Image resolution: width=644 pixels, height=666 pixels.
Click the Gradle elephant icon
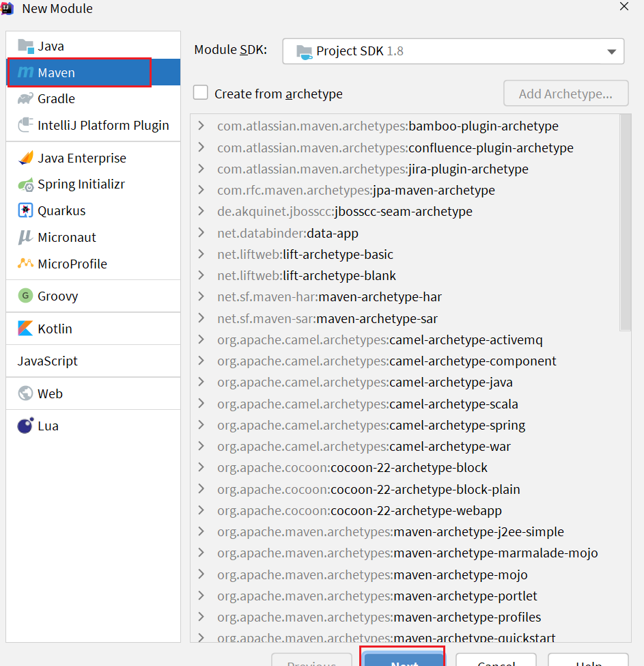click(25, 98)
